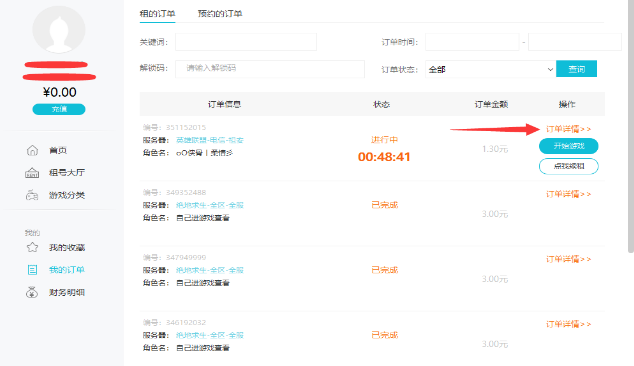Viewport: 634px width, 366px height.
Task: Open 订单详情 for order 351152015
Action: point(568,129)
